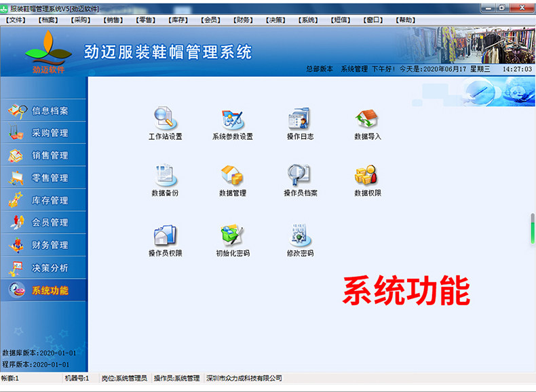Click the 采购管理 sidebar icon

click(x=16, y=133)
